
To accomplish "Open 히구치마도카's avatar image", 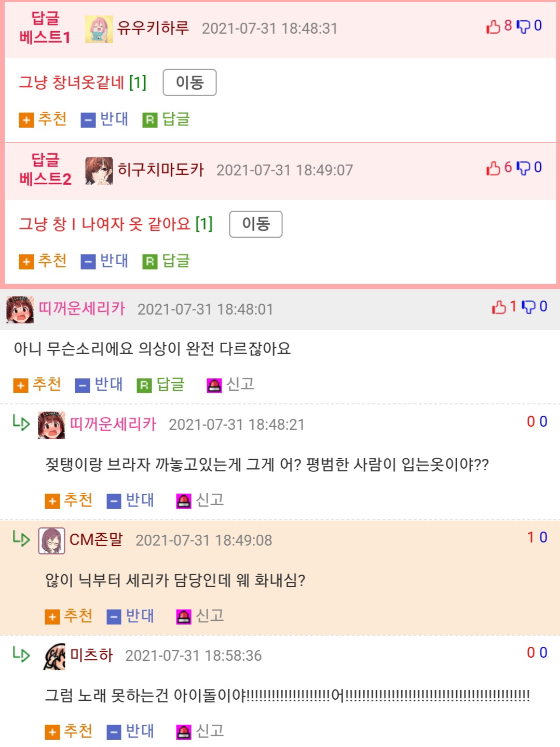I will click(x=99, y=171).
